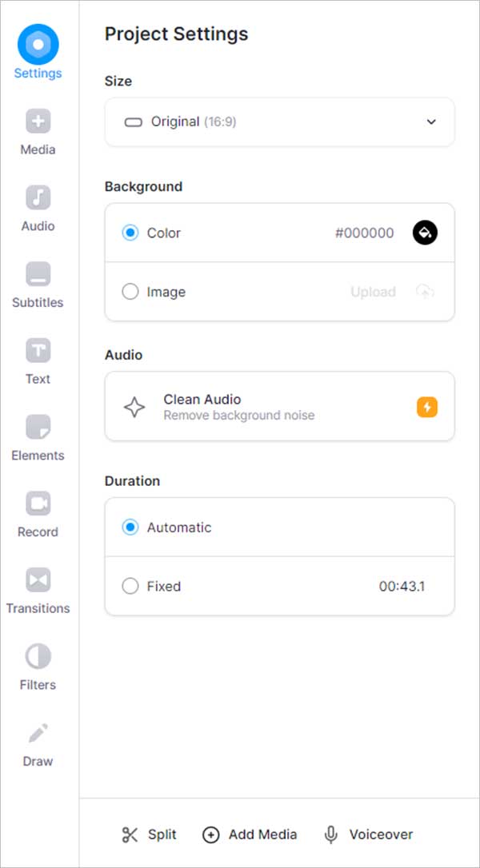Select the Subtitles sidebar icon

[38, 274]
